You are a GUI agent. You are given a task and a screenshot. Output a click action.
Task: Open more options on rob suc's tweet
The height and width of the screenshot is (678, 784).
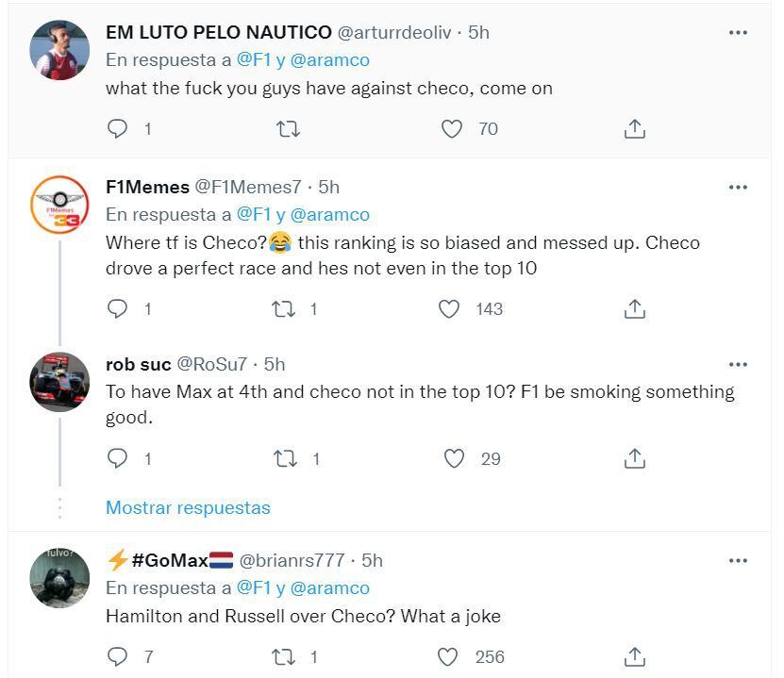click(x=738, y=365)
